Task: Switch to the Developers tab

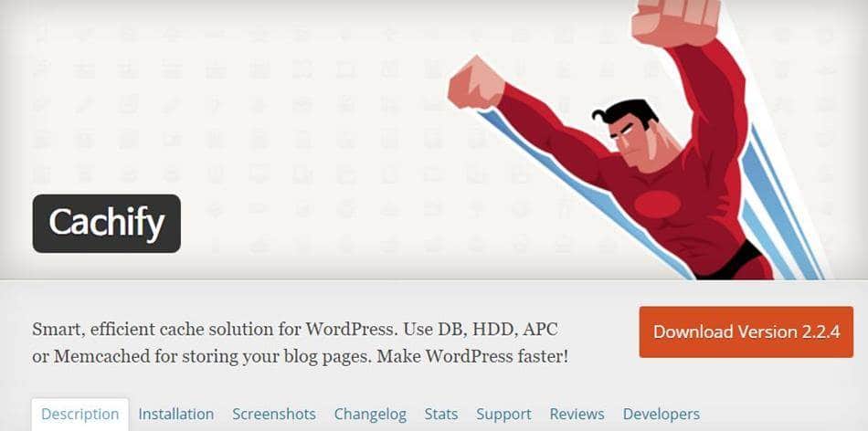Action: [661, 414]
